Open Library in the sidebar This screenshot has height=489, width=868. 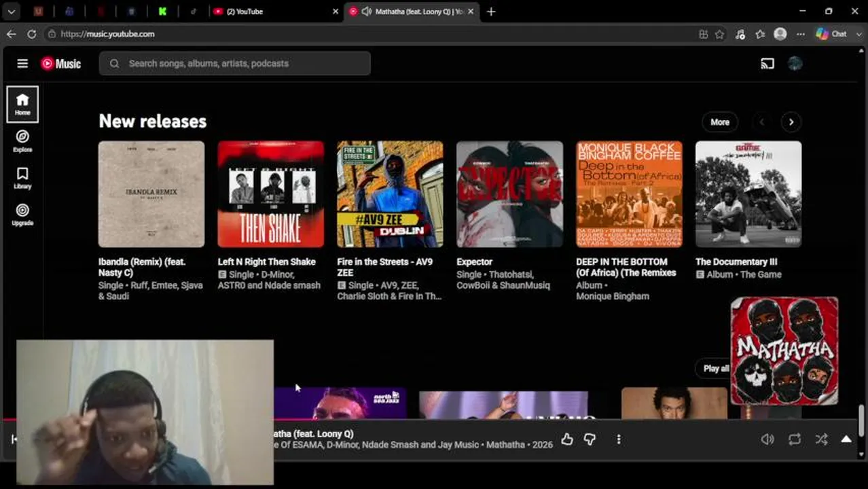pyautogui.click(x=22, y=178)
